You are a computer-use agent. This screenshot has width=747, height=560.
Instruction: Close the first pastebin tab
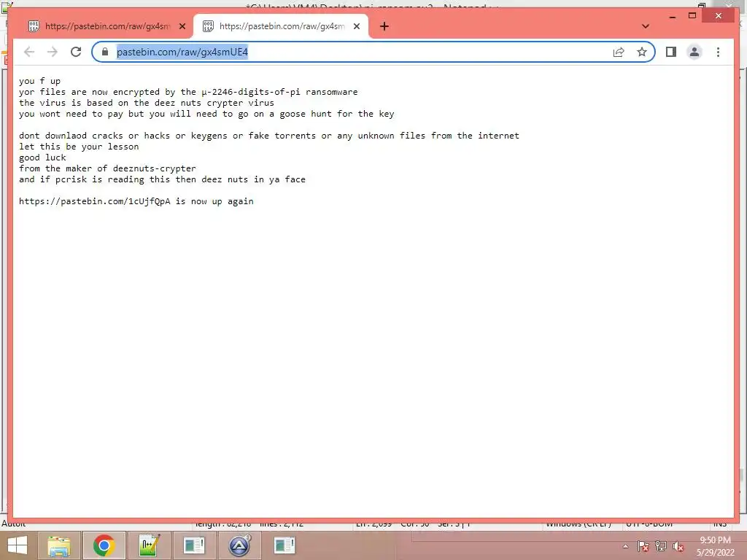pos(182,26)
